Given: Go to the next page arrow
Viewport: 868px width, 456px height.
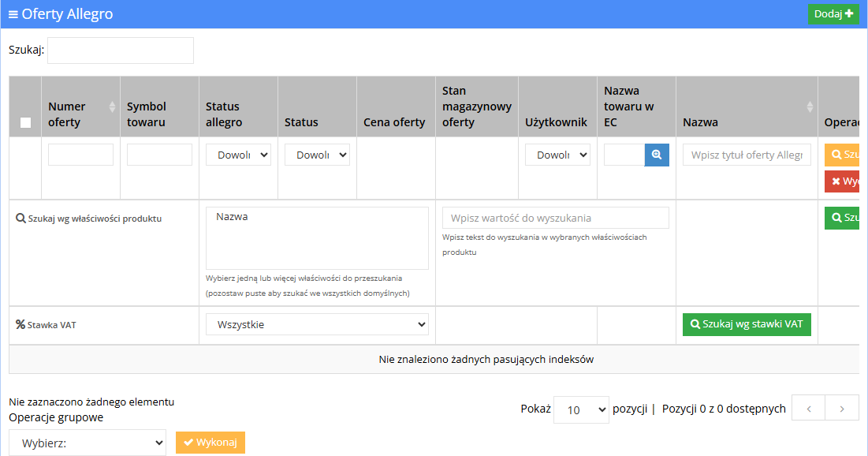Looking at the screenshot, I should (842, 409).
